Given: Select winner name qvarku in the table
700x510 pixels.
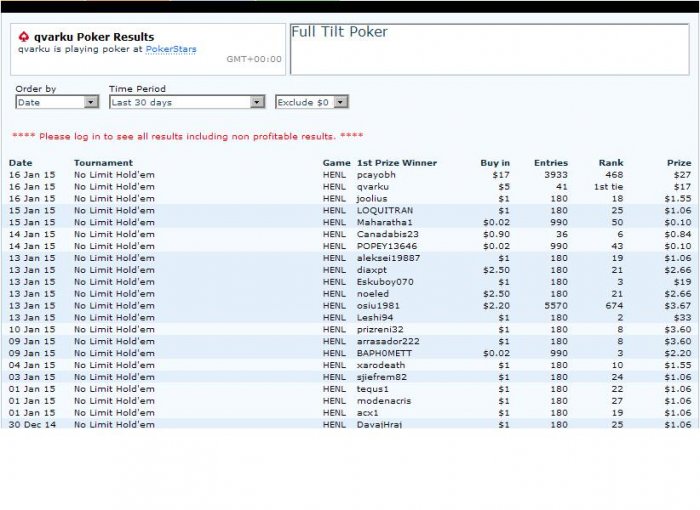Looking at the screenshot, I should [373, 187].
